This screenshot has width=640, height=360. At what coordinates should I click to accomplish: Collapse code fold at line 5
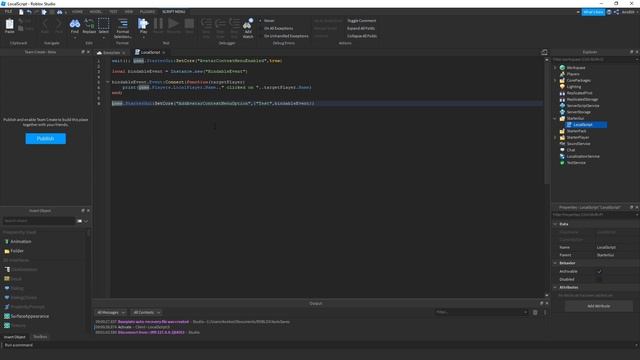(x=108, y=82)
